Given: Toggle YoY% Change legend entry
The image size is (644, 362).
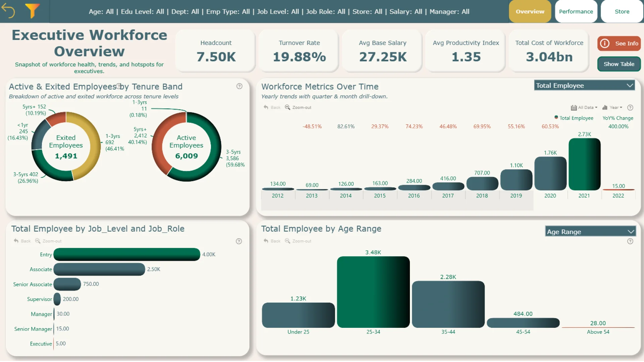Looking at the screenshot, I should tap(618, 118).
